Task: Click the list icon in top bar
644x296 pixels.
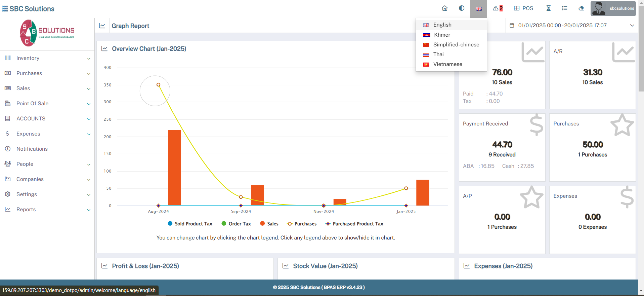Action: (x=564, y=8)
